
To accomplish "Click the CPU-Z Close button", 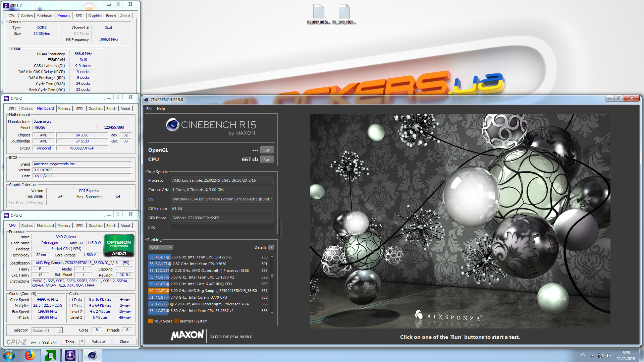I will tap(124, 342).
